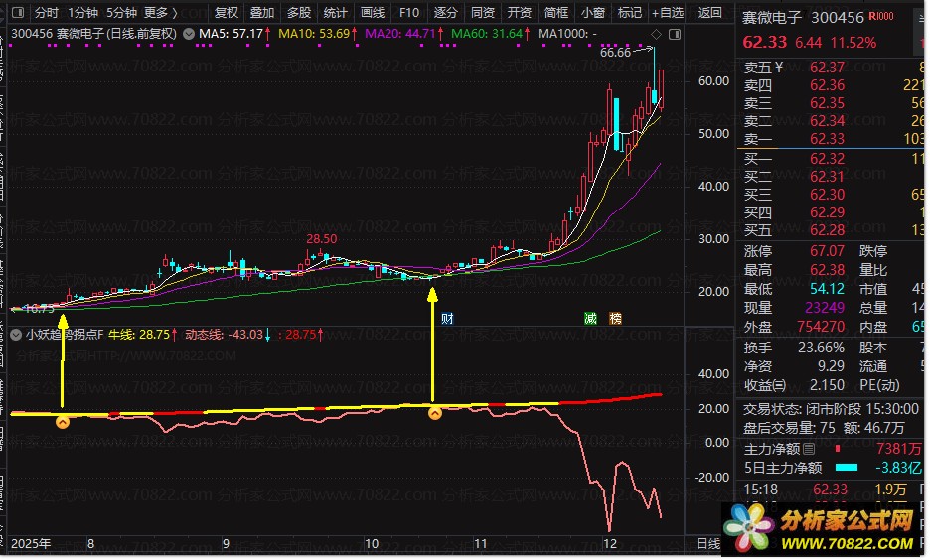The height and width of the screenshot is (560, 930).
Task: Open the dropdown before 小妖趋势拐点F
Action: click(16, 335)
